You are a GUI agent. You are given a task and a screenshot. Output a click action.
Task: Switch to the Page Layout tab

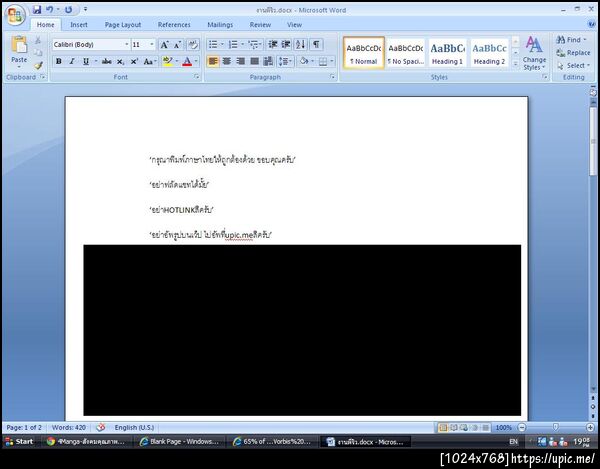123,25
